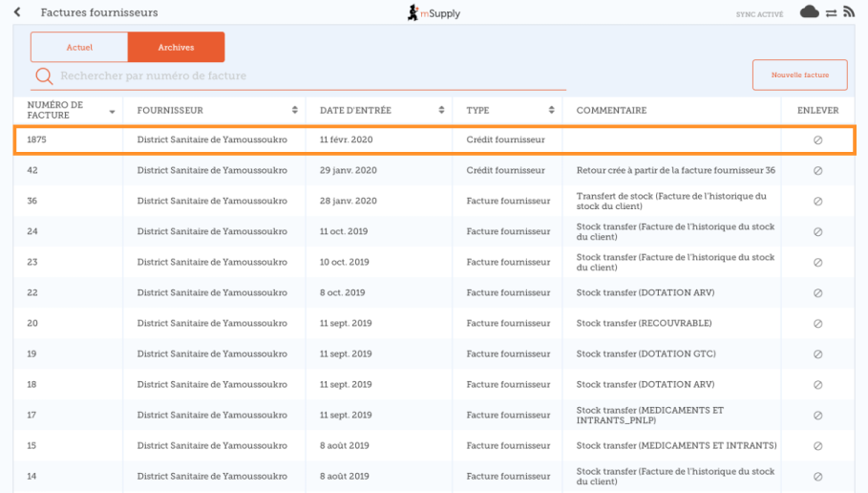This screenshot has height=493, width=868.
Task: Sort by Date d'entrée column
Action: [x=441, y=110]
